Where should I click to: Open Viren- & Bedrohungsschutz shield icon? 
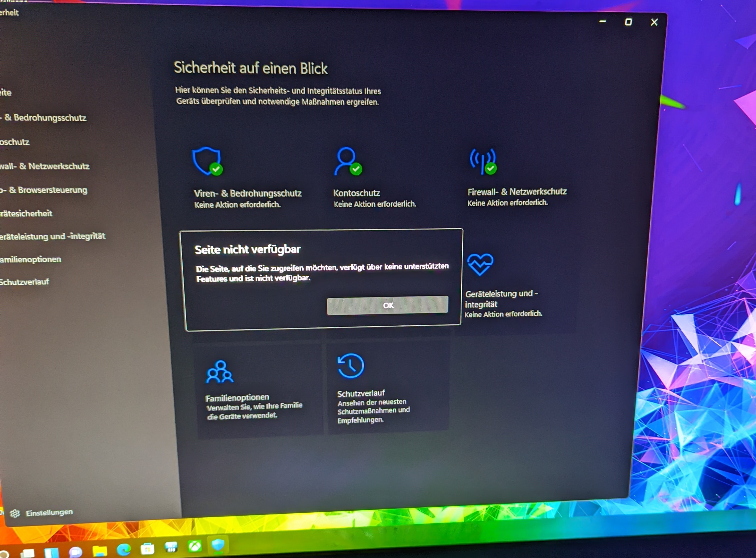207,161
